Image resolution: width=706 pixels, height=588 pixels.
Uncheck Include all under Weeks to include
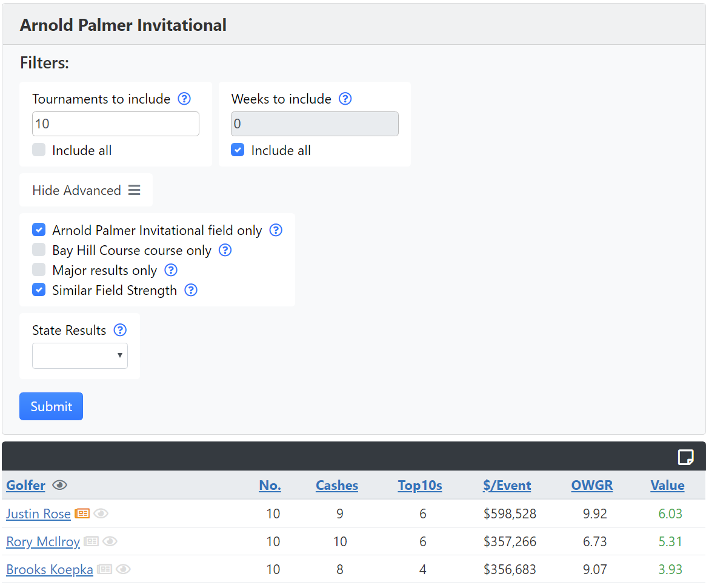(238, 150)
